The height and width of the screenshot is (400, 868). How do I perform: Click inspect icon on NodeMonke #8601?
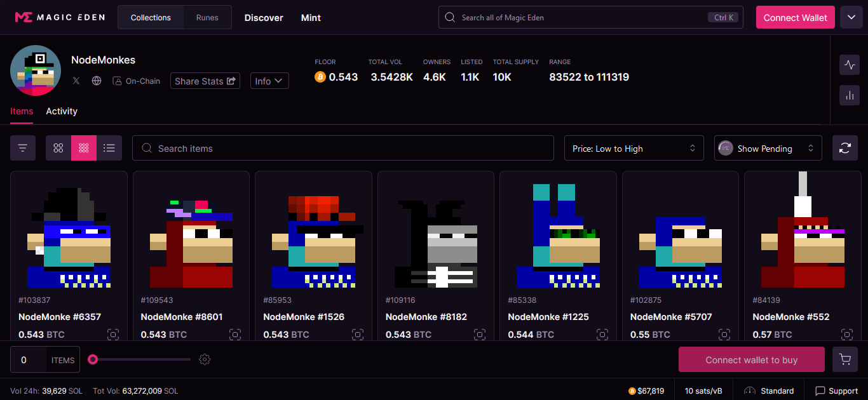pos(235,335)
